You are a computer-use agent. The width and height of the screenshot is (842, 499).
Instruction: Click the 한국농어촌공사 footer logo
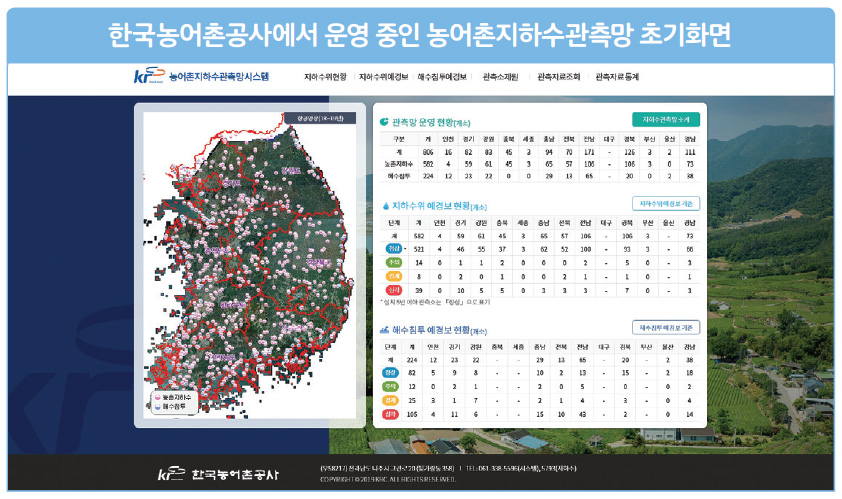(x=219, y=474)
